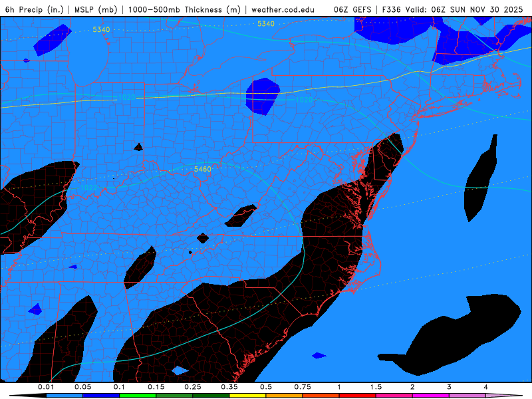Click the red 1–1.5 colorbar swatch

coord(358,396)
